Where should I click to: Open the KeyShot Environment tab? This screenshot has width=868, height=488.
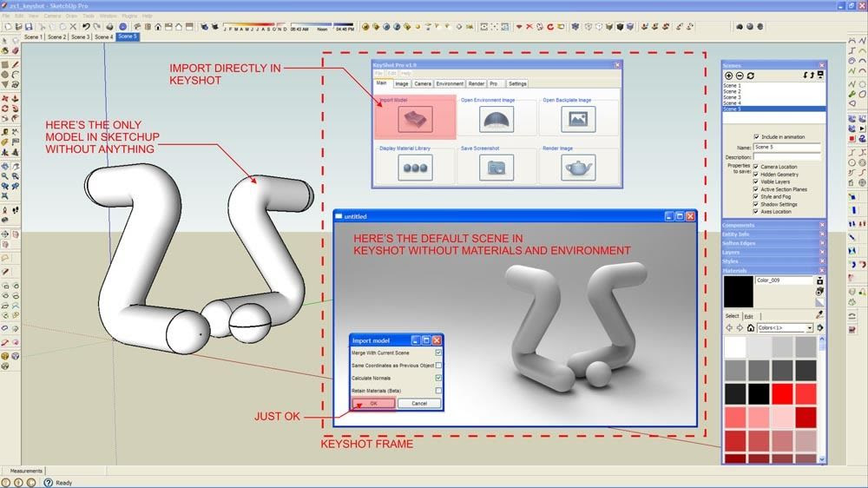tap(450, 83)
